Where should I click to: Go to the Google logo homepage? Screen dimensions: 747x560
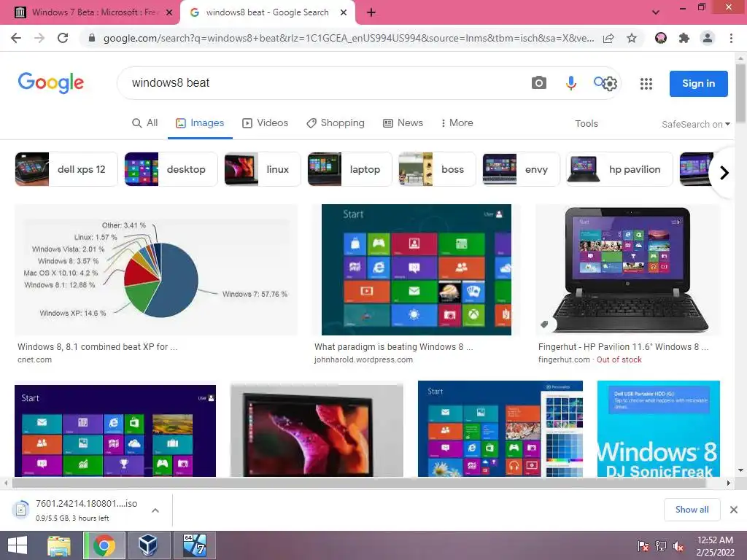(x=51, y=83)
